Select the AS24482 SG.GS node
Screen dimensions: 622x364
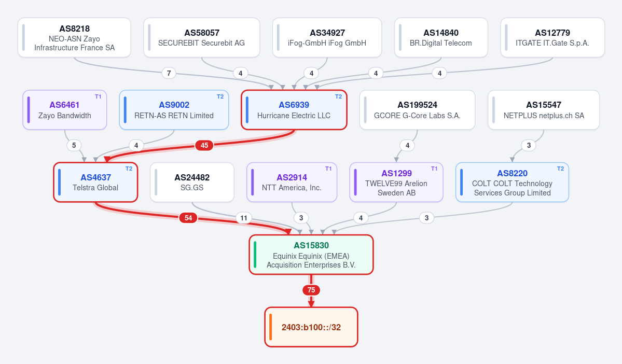point(192,183)
